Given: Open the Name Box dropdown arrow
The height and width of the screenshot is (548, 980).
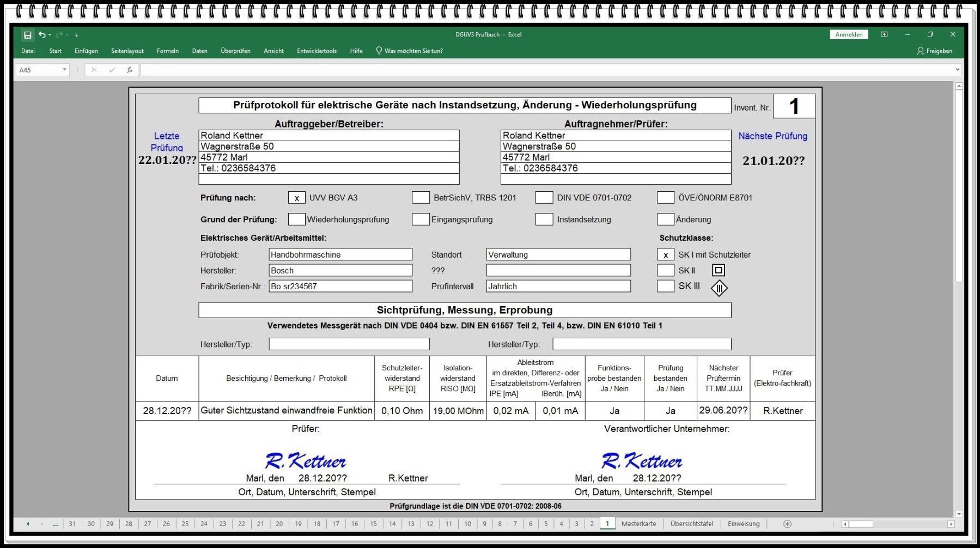Looking at the screenshot, I should (x=64, y=70).
